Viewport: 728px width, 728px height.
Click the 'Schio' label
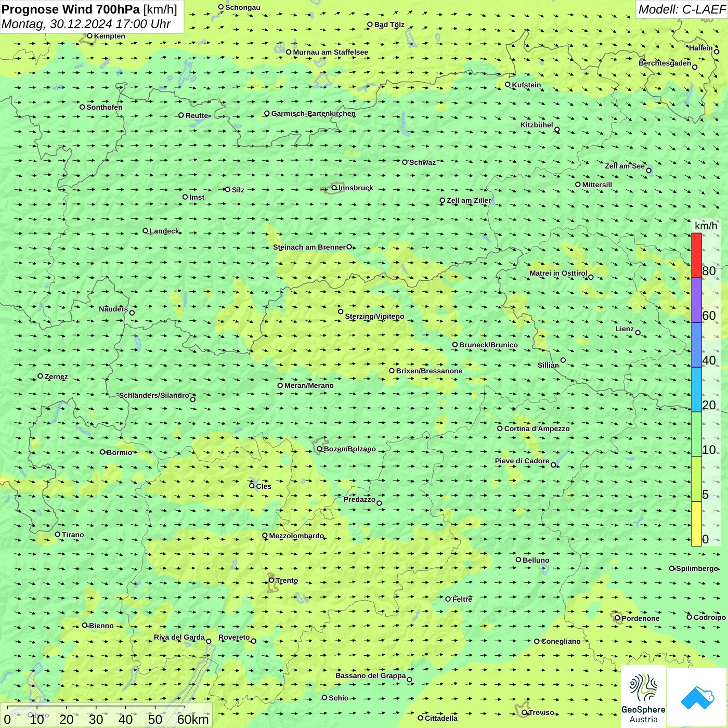[339, 698]
